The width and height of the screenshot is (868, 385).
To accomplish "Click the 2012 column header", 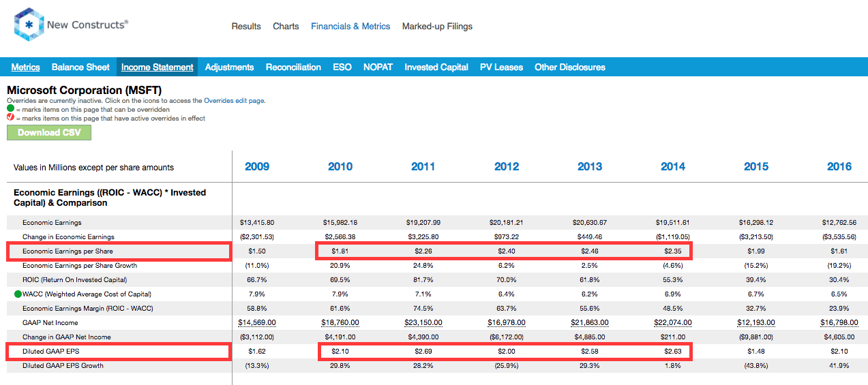I will tap(506, 166).
